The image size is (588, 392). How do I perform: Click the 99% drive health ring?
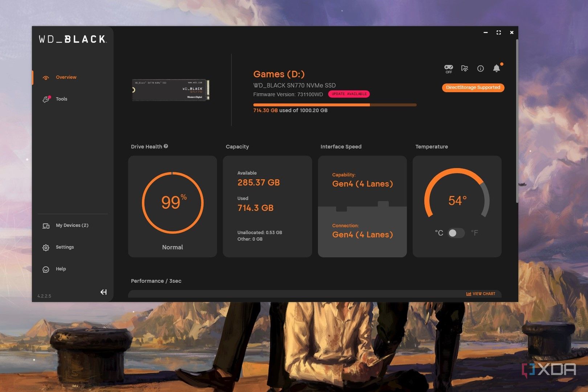point(173,203)
